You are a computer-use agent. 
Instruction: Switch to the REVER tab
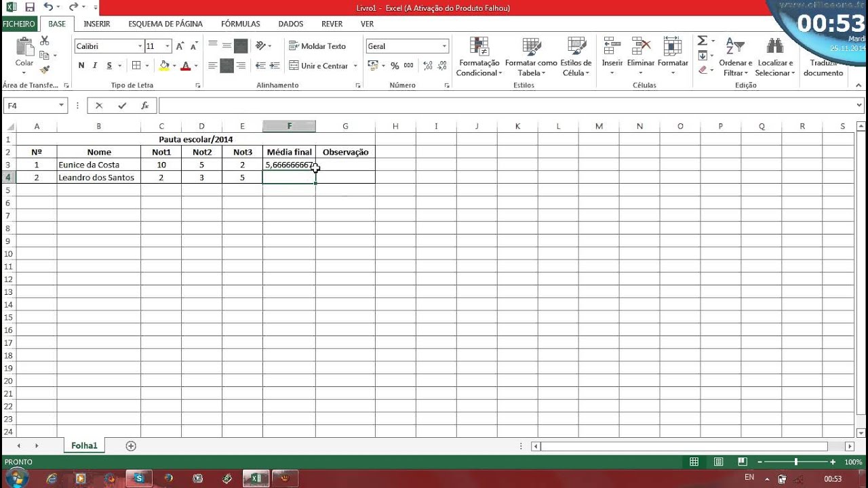pos(332,24)
